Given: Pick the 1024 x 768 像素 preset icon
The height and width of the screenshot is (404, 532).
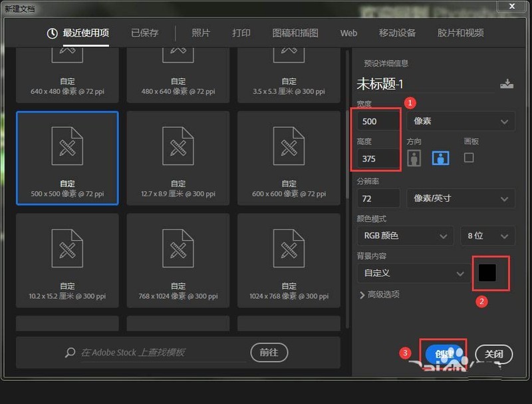Looking at the screenshot, I should pos(289,249).
